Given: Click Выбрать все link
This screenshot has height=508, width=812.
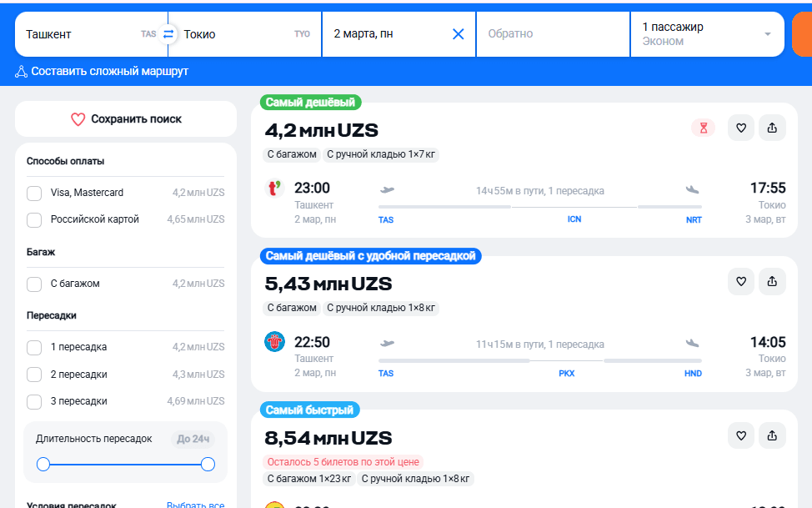Looking at the screenshot, I should coord(195,505).
